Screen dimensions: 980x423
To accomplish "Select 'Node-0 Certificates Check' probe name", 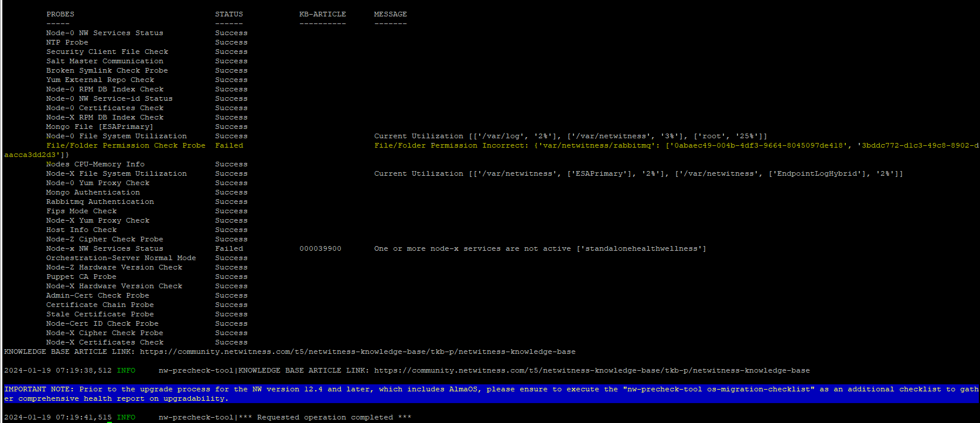I will tap(105, 108).
